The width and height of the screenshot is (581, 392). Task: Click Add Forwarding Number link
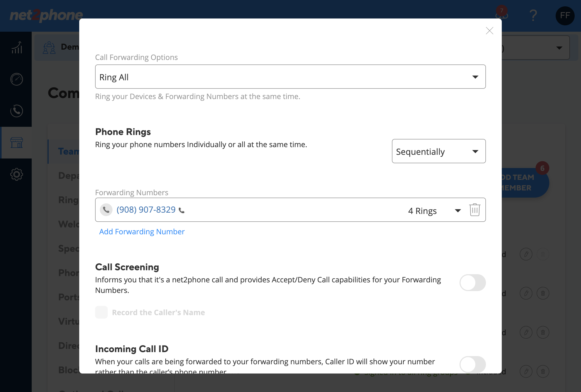tap(142, 231)
